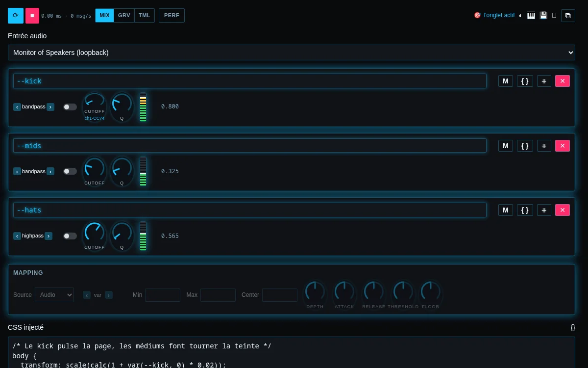Click the left arrow beside mapping var
Image resolution: width=588 pixels, height=368 pixels.
pyautogui.click(x=87, y=295)
